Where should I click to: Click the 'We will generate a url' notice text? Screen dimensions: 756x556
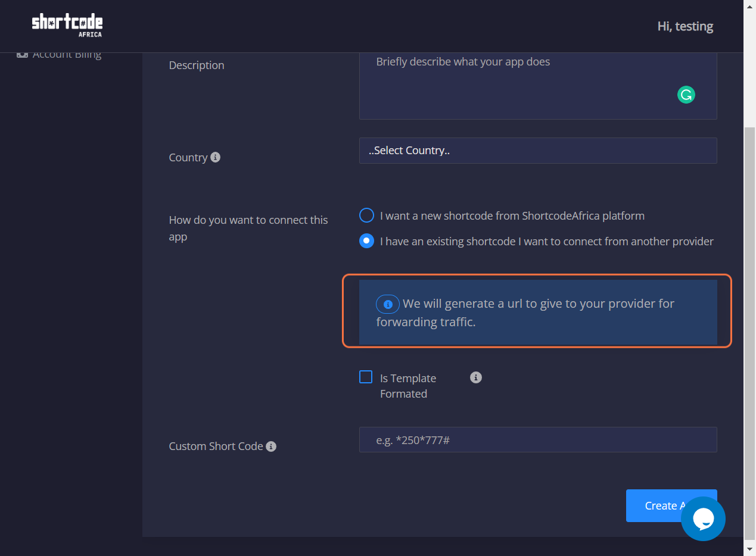tap(525, 313)
